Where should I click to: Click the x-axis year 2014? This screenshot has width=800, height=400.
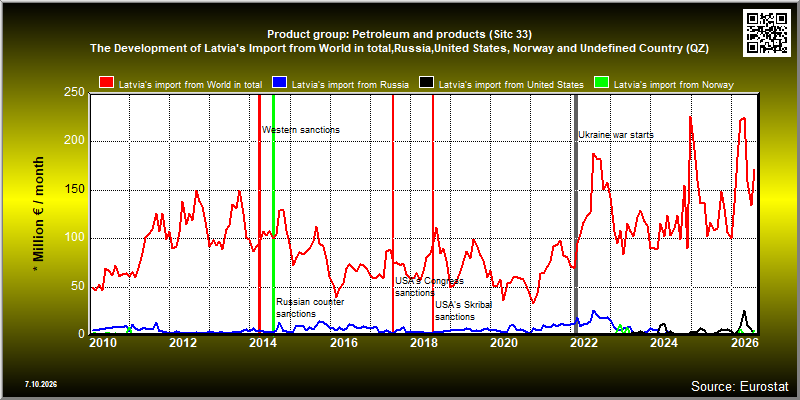click(x=264, y=343)
